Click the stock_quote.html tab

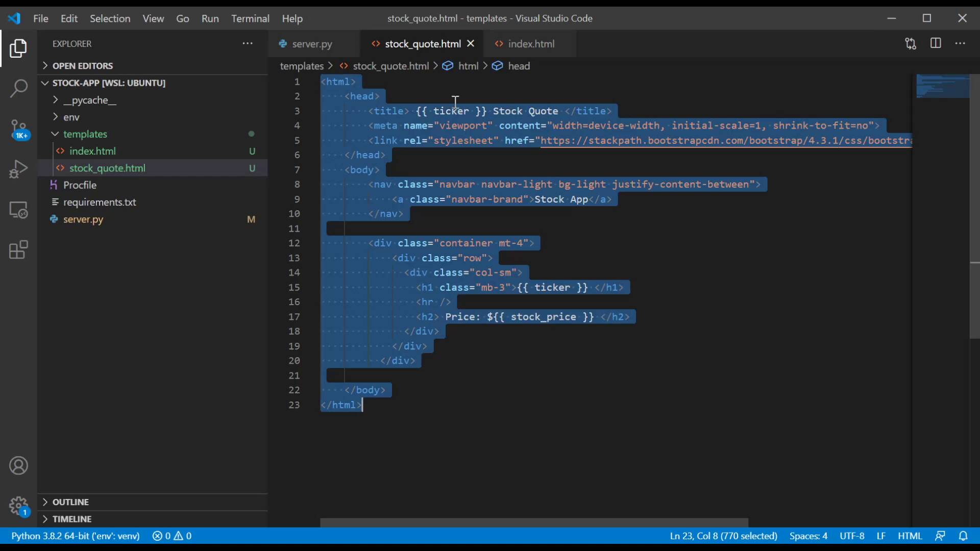422,43
